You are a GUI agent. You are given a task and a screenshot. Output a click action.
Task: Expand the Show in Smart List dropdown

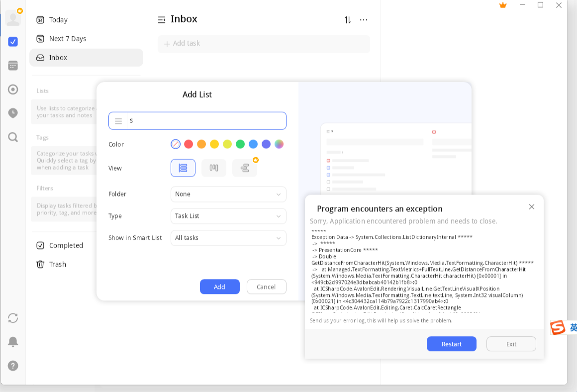click(x=228, y=238)
